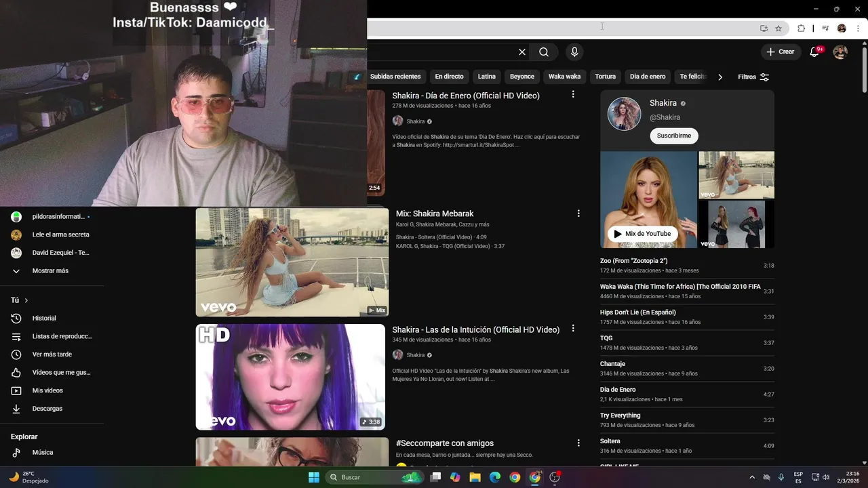Select Dia de enero chip
The width and height of the screenshot is (868, 488).
(x=648, y=77)
